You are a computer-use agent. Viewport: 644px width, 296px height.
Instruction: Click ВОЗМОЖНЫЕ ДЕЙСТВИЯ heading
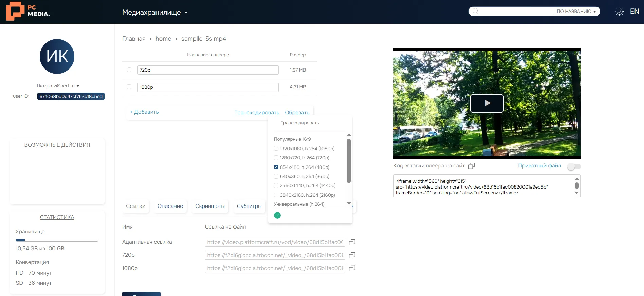[x=57, y=145]
